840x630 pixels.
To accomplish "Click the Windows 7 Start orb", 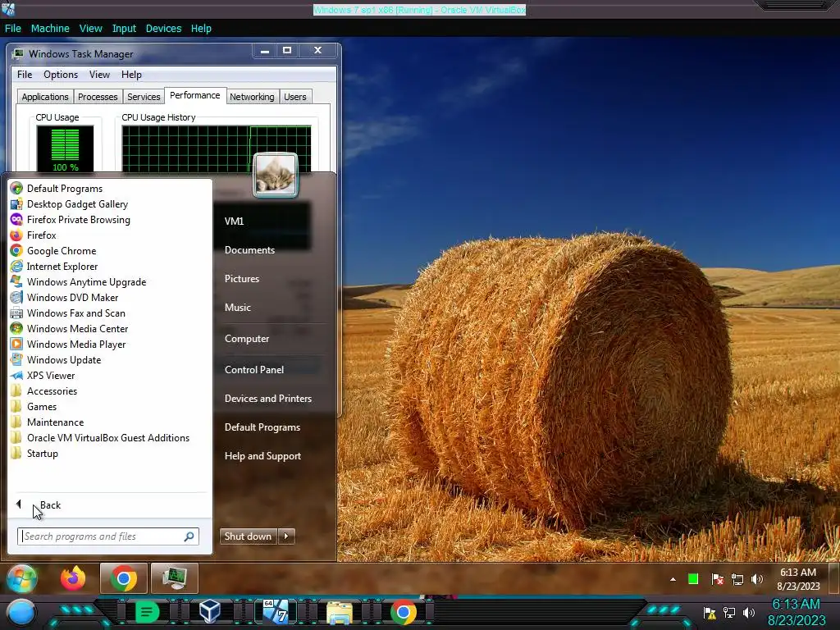I will (x=21, y=578).
